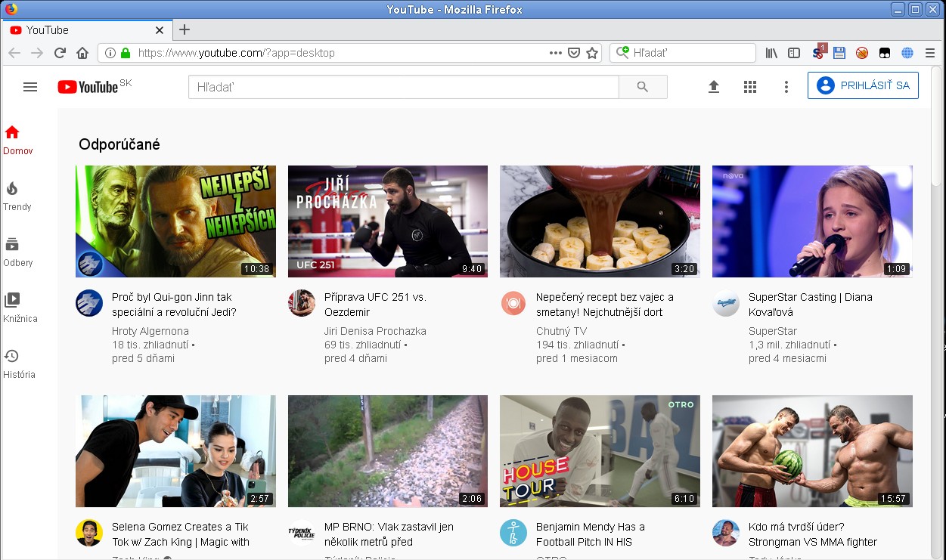Open the Selena Gomez Zach King thumbnail
The height and width of the screenshot is (560, 946).
point(175,451)
